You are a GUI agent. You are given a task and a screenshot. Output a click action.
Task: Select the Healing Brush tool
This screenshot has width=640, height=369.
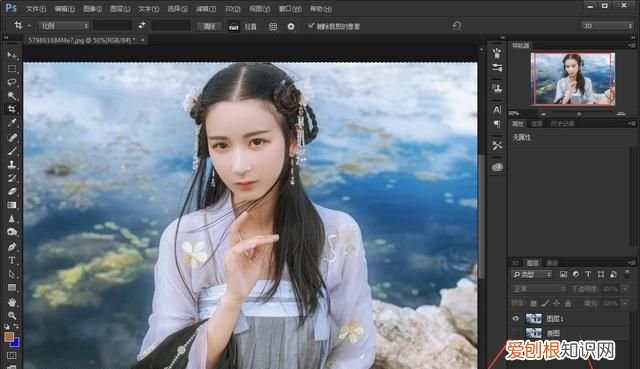[x=12, y=137]
